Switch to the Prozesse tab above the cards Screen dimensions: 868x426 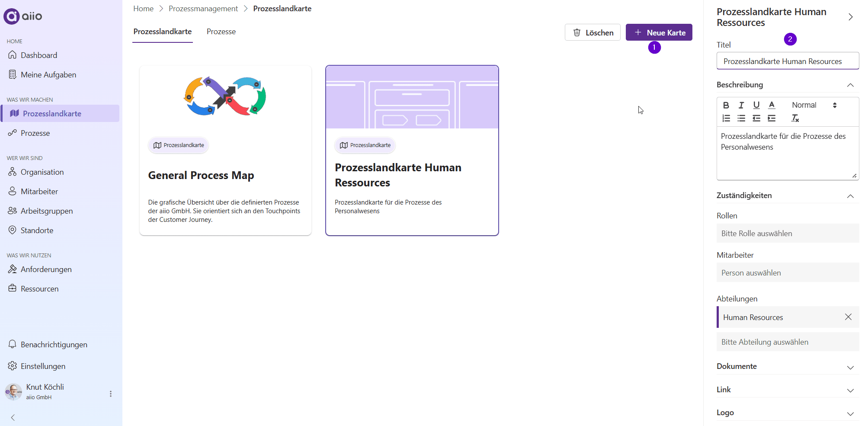(221, 32)
